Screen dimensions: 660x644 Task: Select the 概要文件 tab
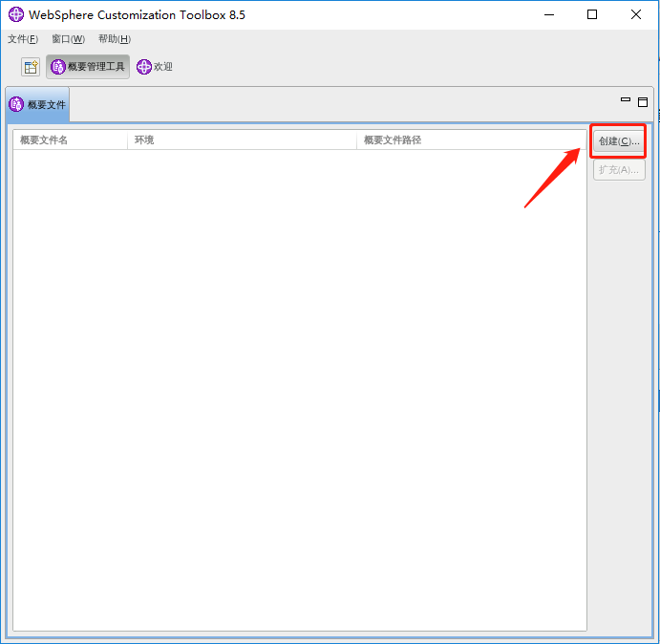[x=38, y=104]
